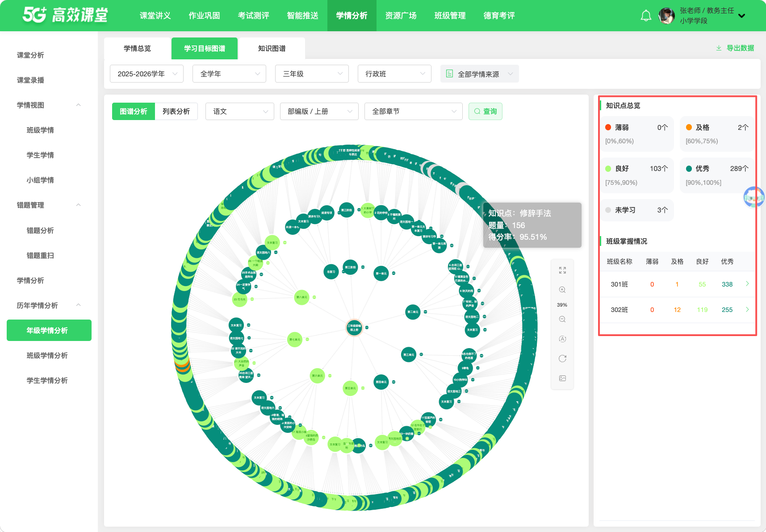Switch to the 知识图谱 tab
The image size is (766, 532).
[x=272, y=48]
